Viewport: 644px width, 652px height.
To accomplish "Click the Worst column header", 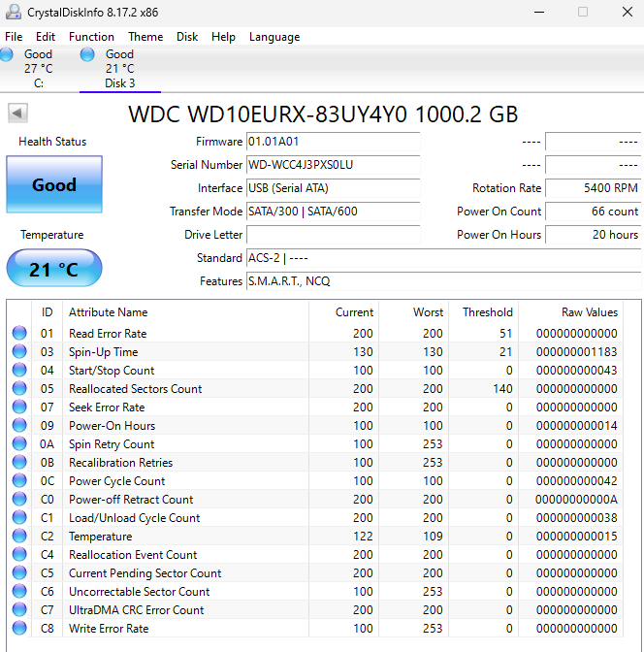I will click(414, 311).
